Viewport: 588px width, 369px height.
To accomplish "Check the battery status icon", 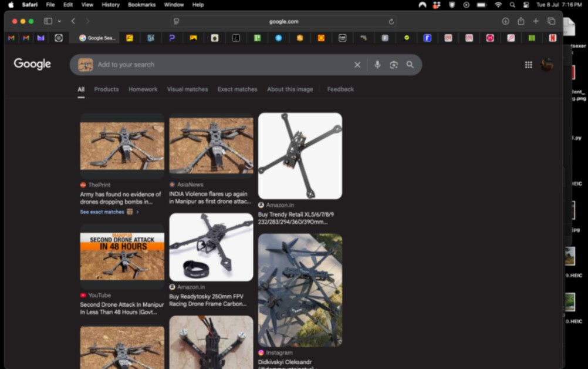I will click(x=482, y=5).
